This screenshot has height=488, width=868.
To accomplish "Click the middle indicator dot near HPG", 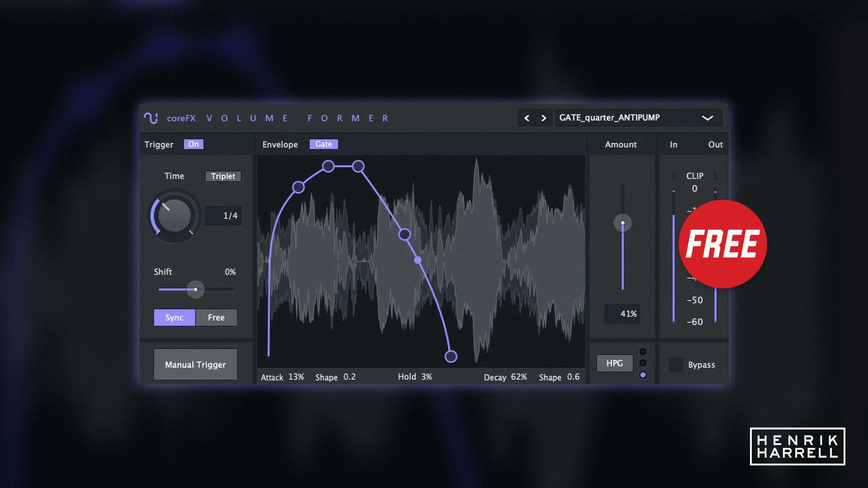I will pyautogui.click(x=643, y=362).
